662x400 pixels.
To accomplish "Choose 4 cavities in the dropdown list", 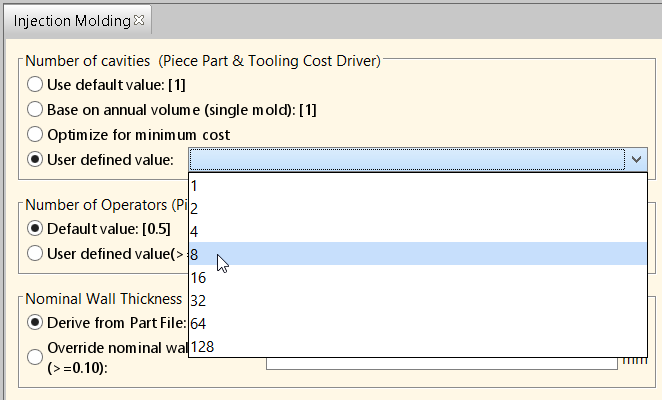I will (x=418, y=231).
